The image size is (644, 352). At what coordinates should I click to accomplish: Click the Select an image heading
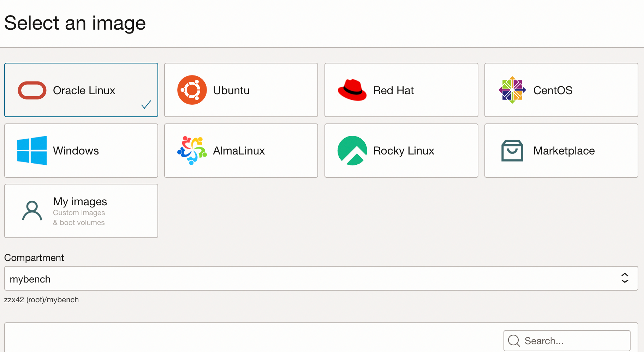click(x=75, y=23)
